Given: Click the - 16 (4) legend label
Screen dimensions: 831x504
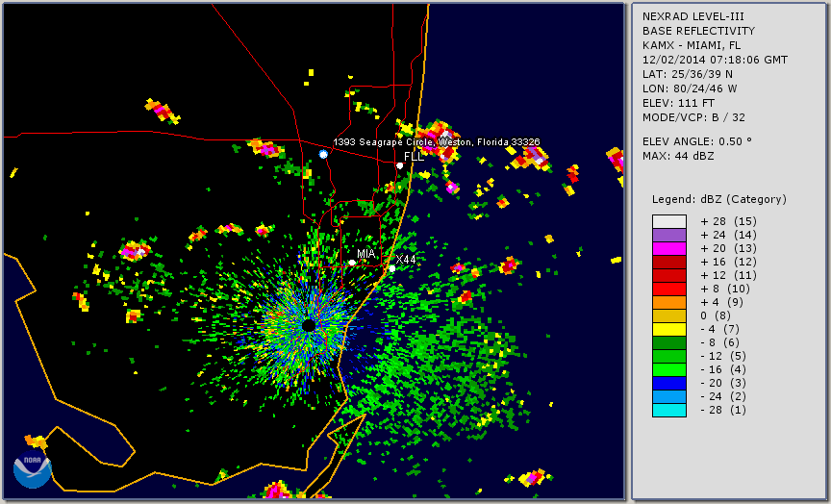Looking at the screenshot, I should [723, 370].
